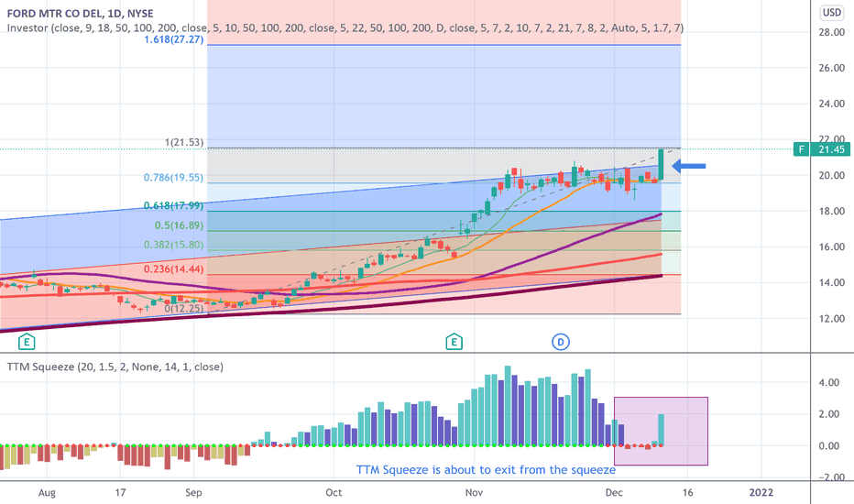854x504 pixels.
Task: Click the Nov label on time axis
Action: 474,493
